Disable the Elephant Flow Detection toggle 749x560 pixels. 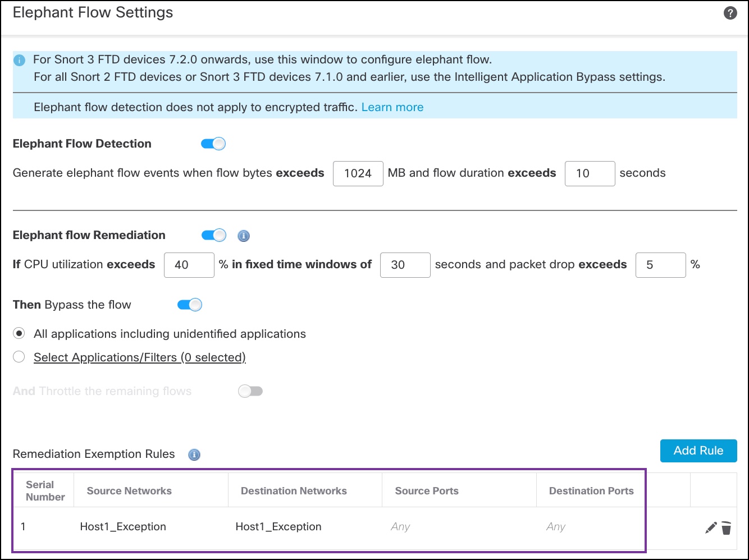click(213, 144)
